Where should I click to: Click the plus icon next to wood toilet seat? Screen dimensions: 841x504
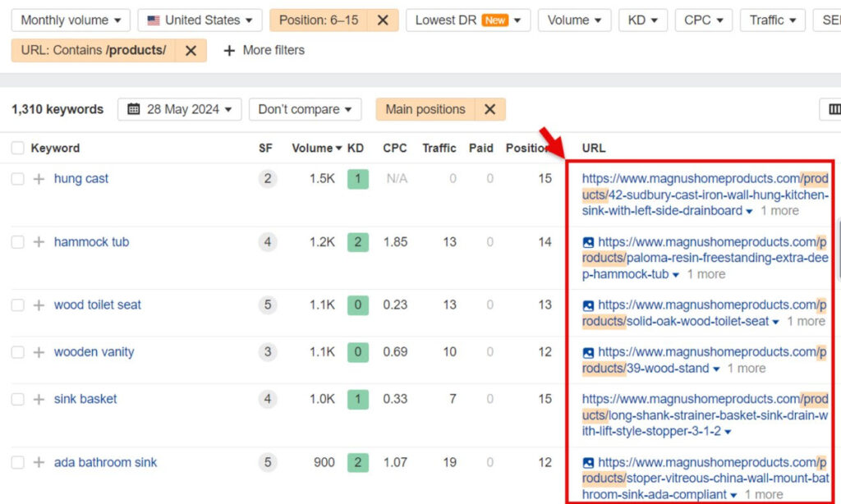pyautogui.click(x=39, y=305)
